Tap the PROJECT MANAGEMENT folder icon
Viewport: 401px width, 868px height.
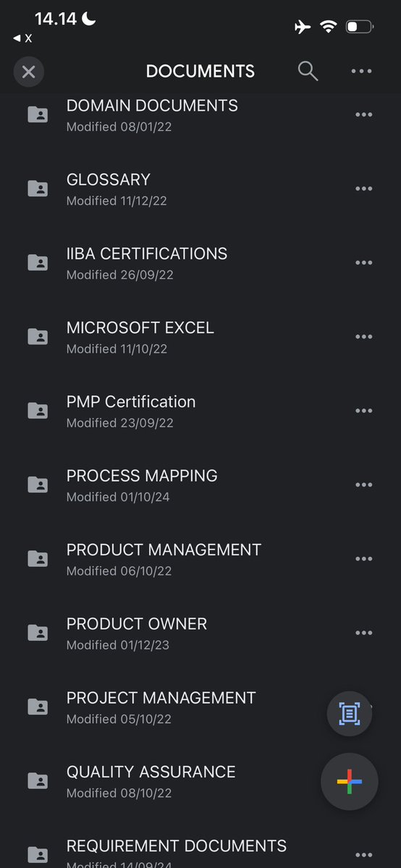(x=38, y=707)
